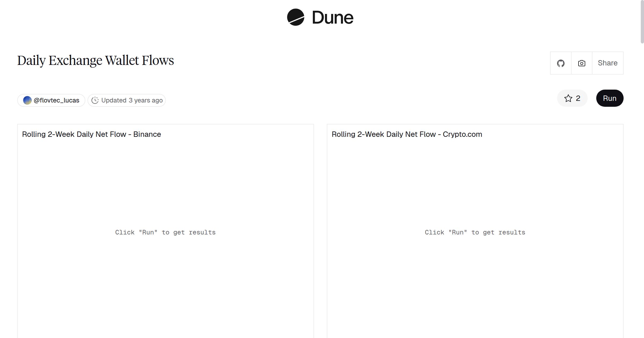Toggle the @flovtec_lucas author chip
This screenshot has width=644, height=338.
[51, 100]
